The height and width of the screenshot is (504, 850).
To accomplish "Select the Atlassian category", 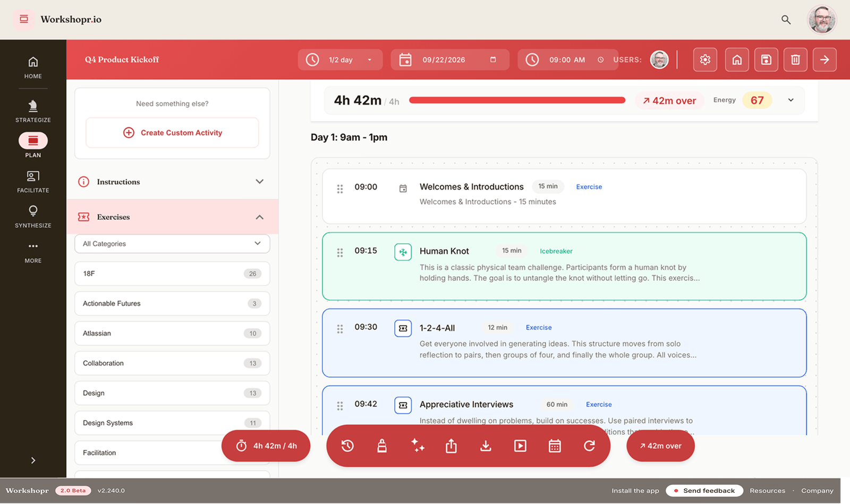I will pyautogui.click(x=172, y=334).
